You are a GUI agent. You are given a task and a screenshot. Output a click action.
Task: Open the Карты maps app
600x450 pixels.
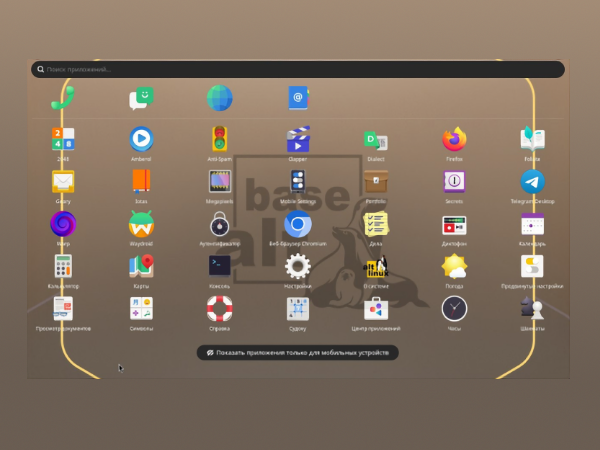(x=141, y=266)
